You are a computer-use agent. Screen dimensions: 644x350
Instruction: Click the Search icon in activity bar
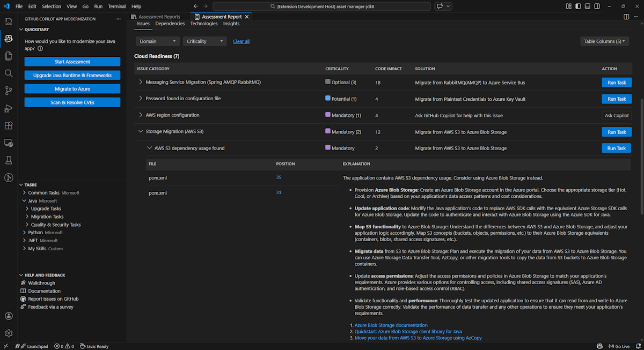point(9,73)
